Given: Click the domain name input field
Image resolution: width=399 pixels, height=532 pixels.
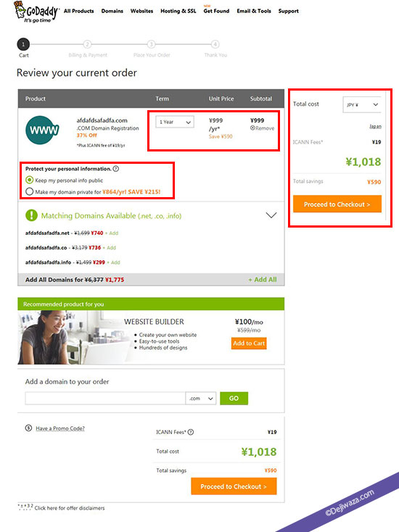Looking at the screenshot, I should click(x=105, y=399).
